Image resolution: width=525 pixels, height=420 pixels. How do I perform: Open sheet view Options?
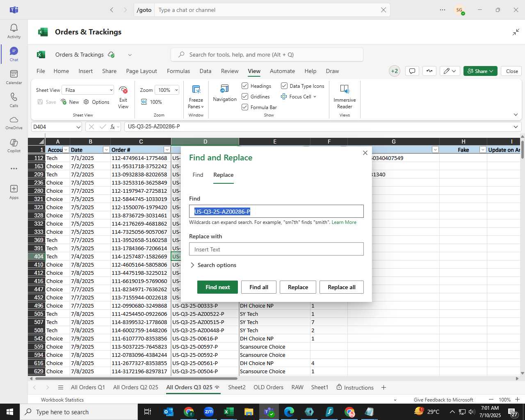coord(96,102)
